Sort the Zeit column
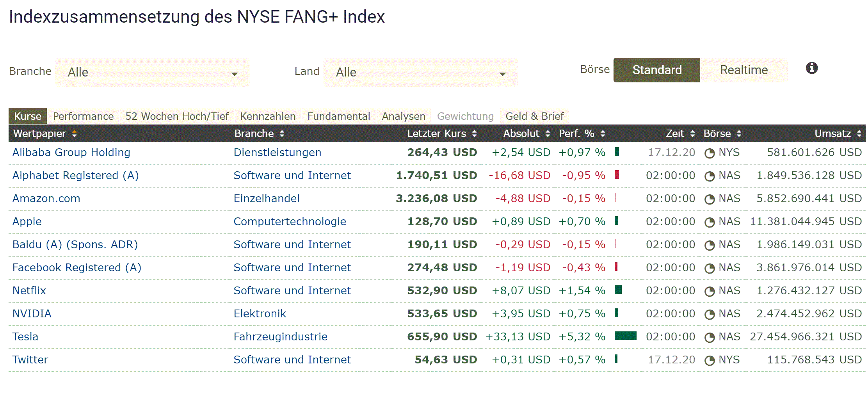 (692, 133)
